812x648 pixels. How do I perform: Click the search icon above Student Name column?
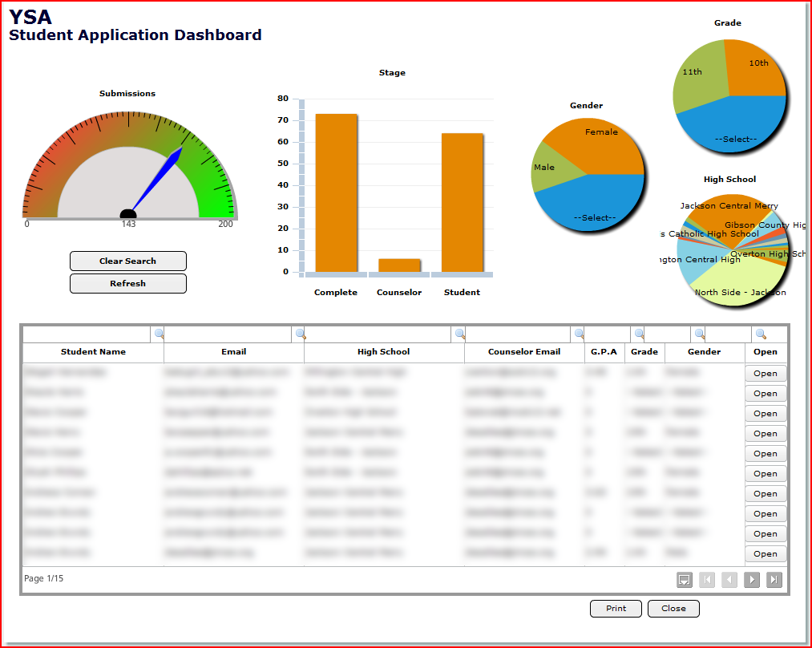click(x=159, y=334)
